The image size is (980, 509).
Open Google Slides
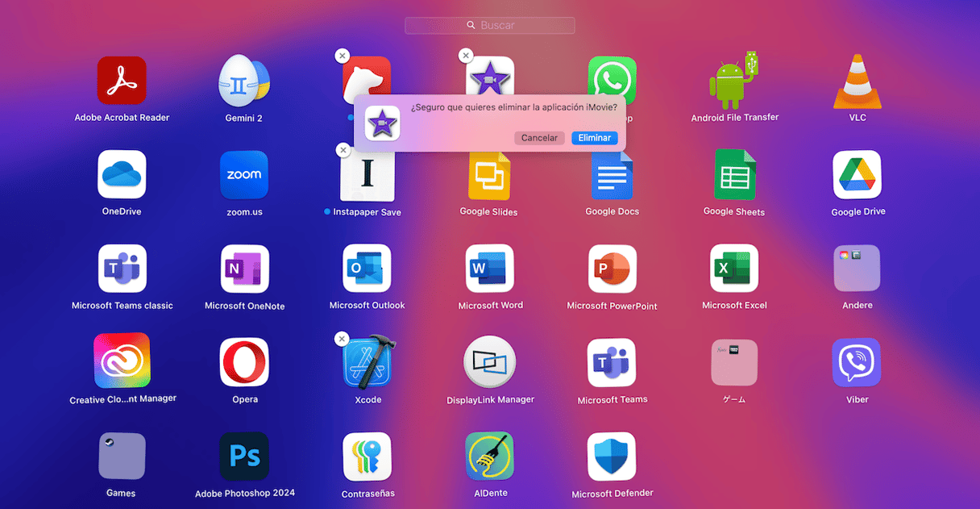click(488, 176)
